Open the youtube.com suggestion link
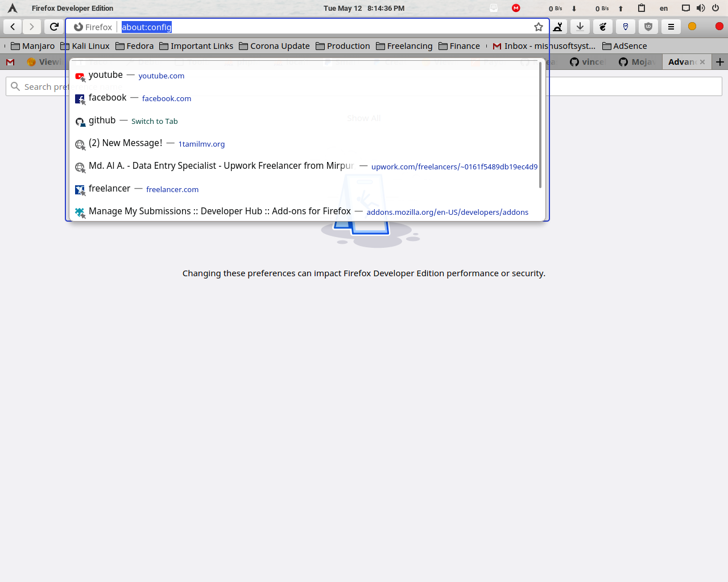The height and width of the screenshot is (582, 728). [161, 76]
